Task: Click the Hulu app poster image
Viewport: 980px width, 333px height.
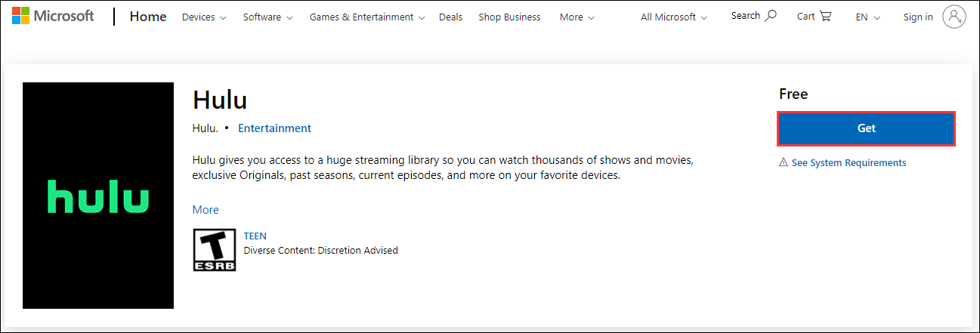Action: pos(98,196)
